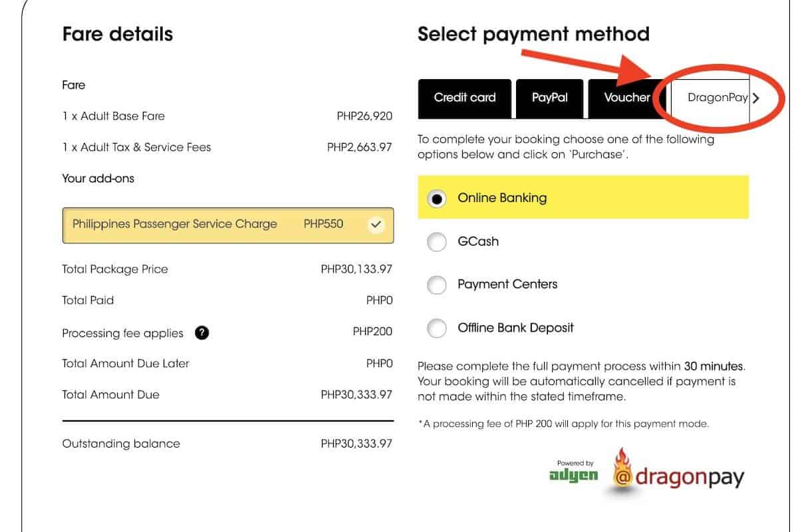This screenshot has height=532, width=798.
Task: Click the Outstanding balance label
Action: [121, 444]
